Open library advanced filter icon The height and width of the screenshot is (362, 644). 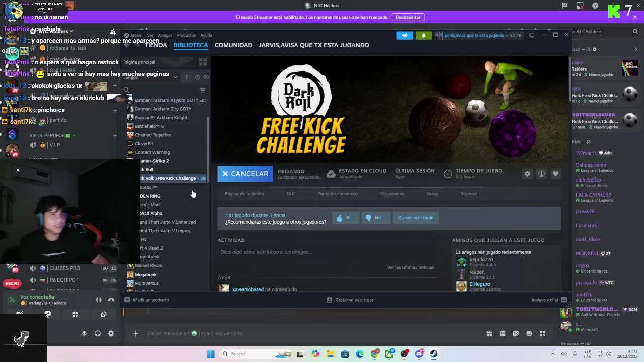(x=203, y=90)
